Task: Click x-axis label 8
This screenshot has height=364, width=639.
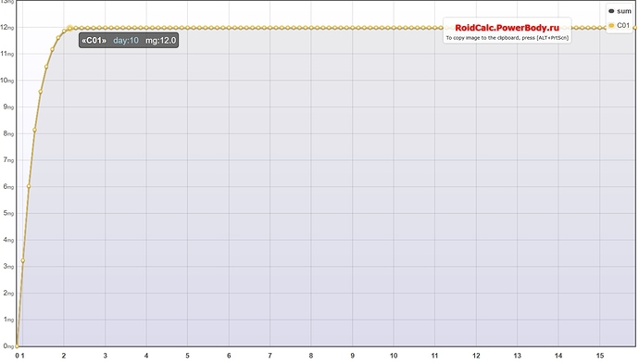Action: (x=311, y=356)
